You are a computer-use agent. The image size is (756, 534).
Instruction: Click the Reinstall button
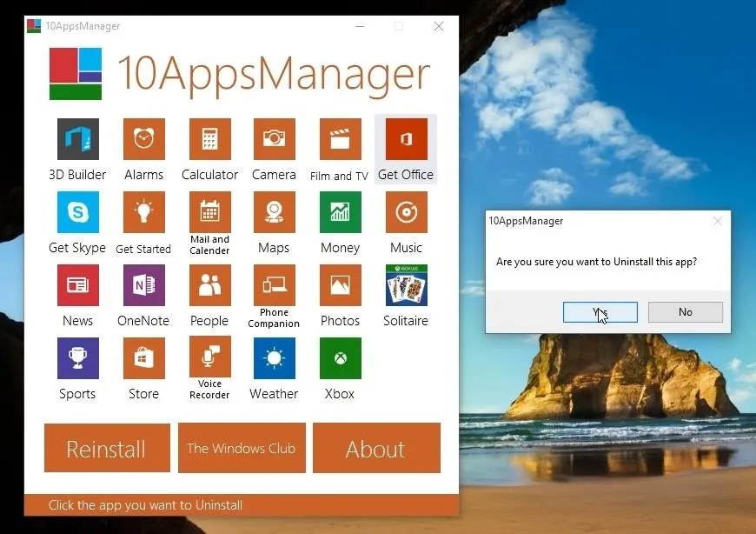(106, 449)
